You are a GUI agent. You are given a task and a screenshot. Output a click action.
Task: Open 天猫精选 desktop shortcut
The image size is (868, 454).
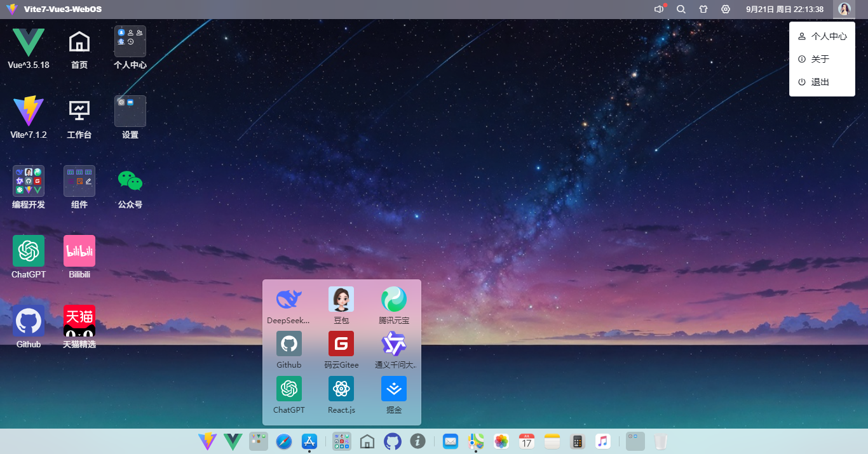tap(79, 321)
